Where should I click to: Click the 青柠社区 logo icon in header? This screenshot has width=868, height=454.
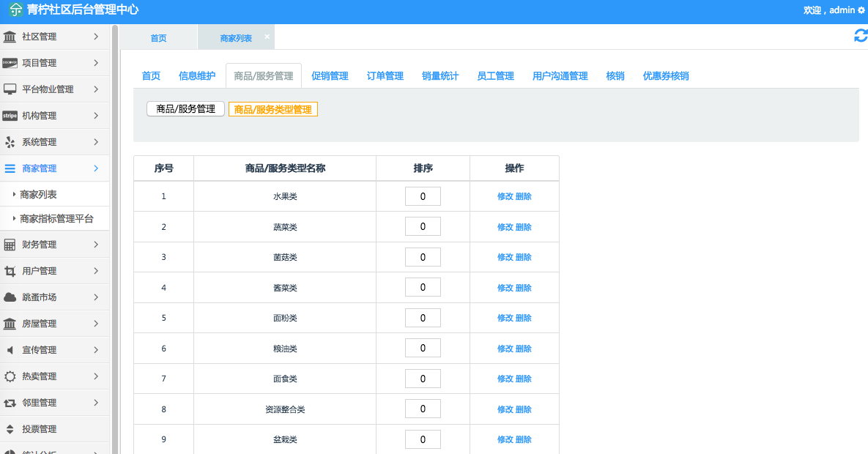coord(15,10)
